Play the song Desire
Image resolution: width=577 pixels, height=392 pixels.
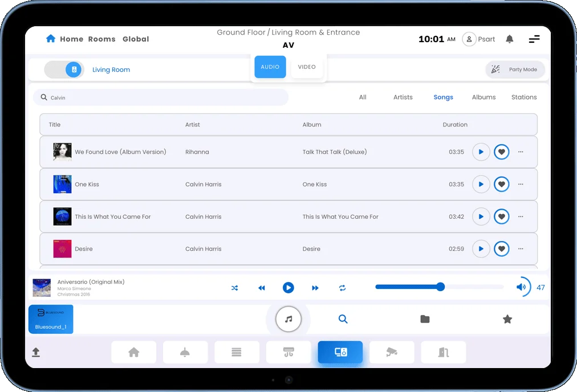click(481, 249)
